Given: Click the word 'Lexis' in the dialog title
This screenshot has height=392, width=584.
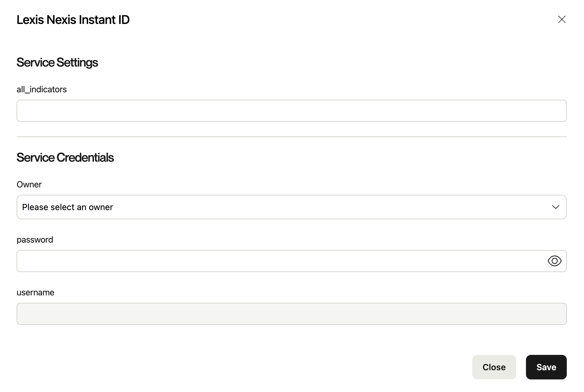Looking at the screenshot, I should pos(30,20).
